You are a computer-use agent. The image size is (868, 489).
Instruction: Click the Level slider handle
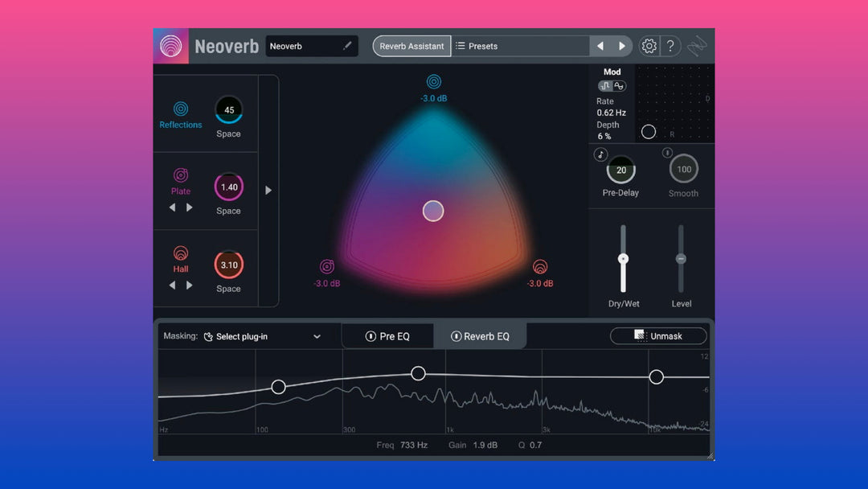click(681, 259)
